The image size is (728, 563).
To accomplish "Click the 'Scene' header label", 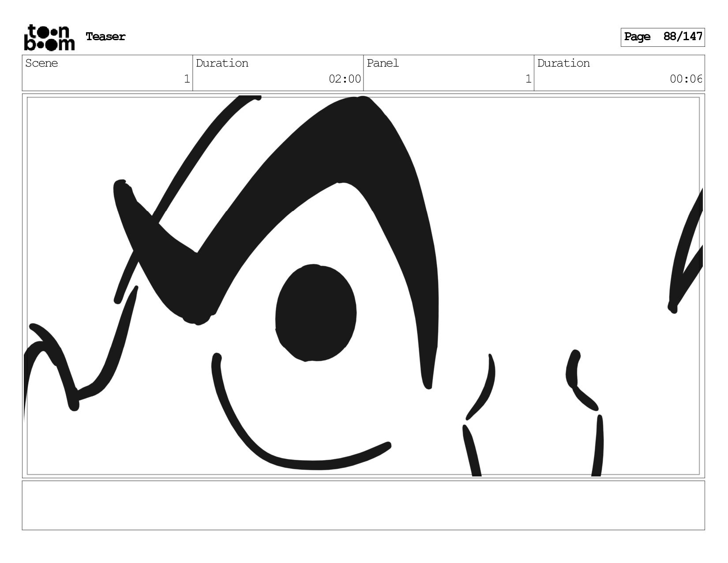I will click(x=41, y=63).
